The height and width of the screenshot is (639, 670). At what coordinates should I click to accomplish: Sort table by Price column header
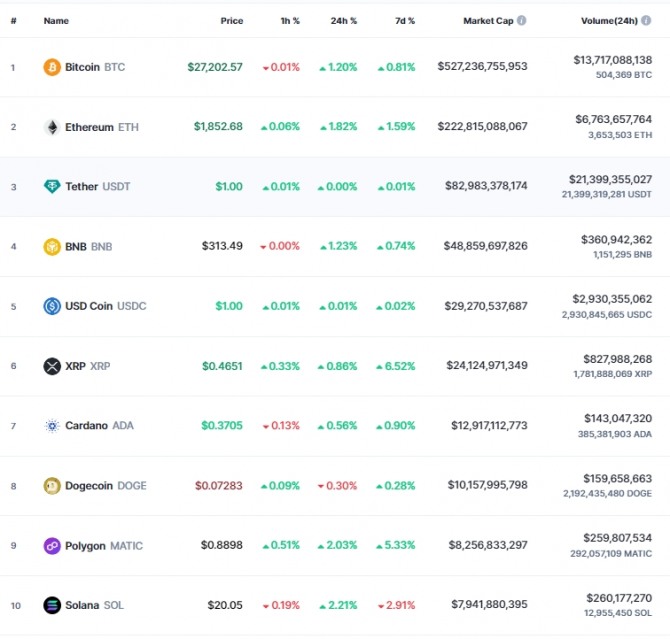point(231,20)
